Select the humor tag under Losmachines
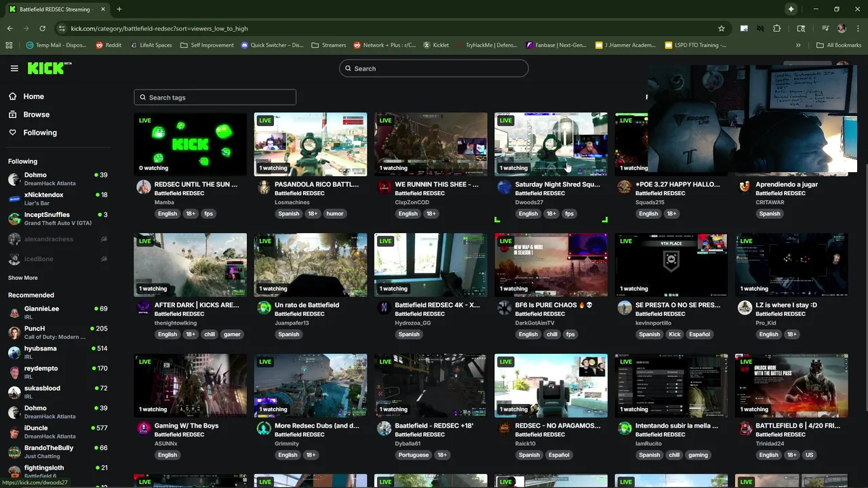 tap(335, 213)
